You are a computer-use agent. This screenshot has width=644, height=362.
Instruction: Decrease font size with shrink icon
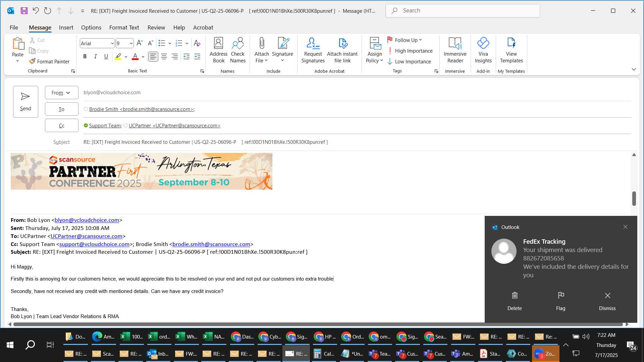point(150,43)
